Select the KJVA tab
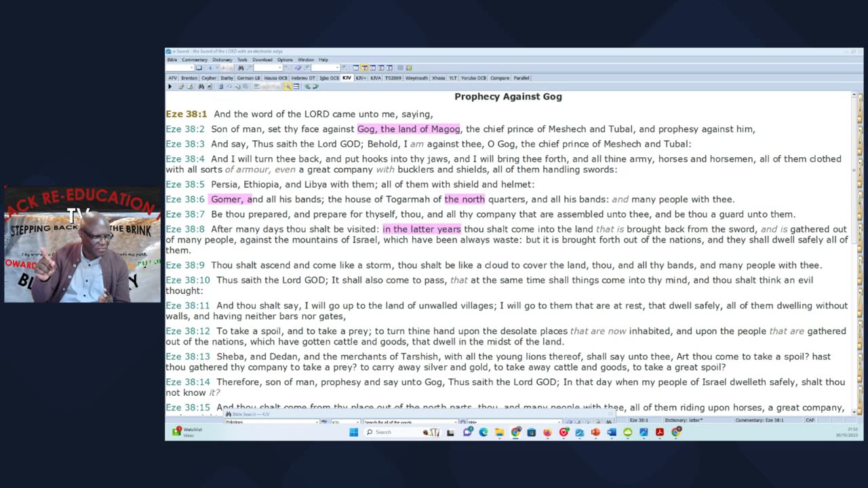Viewport: 868px width, 488px height. click(x=376, y=78)
